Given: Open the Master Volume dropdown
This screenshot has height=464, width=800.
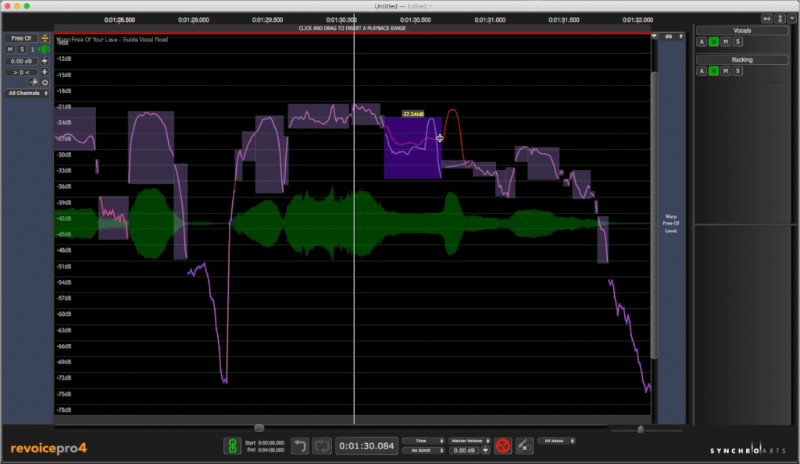Looking at the screenshot, I should (x=469, y=441).
